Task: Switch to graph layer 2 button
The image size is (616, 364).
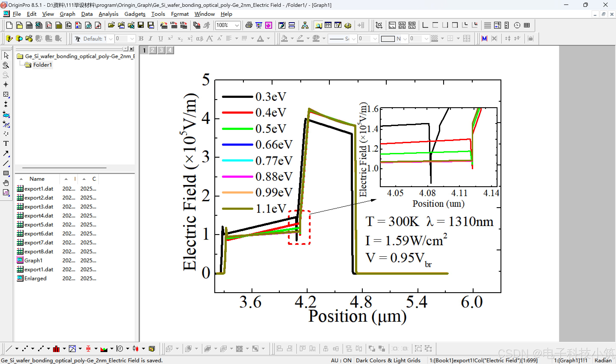Action: [x=153, y=50]
